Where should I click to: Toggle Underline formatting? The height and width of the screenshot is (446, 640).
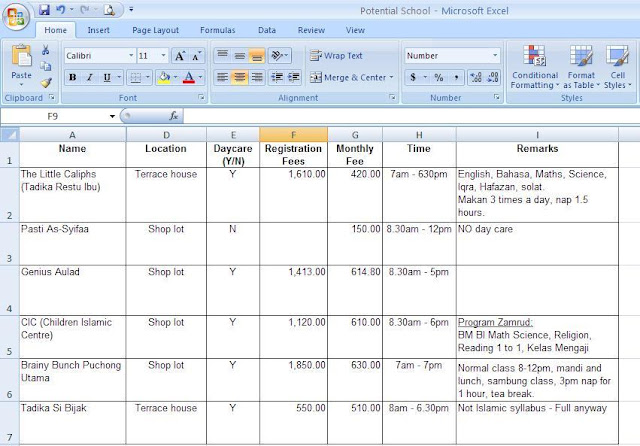pyautogui.click(x=107, y=78)
